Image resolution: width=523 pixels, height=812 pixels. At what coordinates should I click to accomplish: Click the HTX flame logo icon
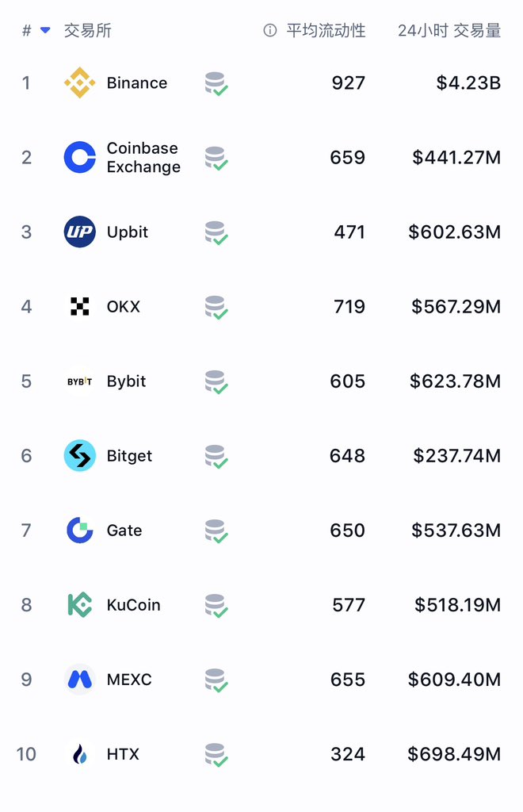coord(80,754)
